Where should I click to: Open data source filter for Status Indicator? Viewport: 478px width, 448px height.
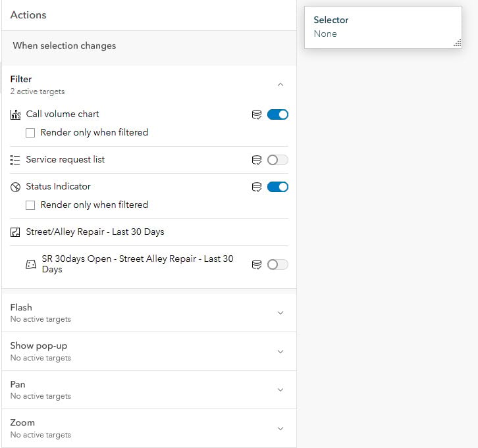coord(257,187)
